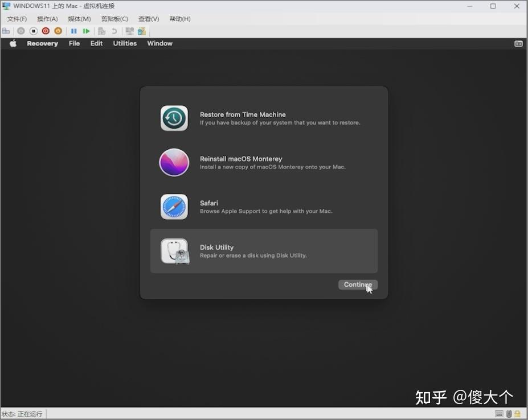Open the 操作(A) menu

pos(47,19)
